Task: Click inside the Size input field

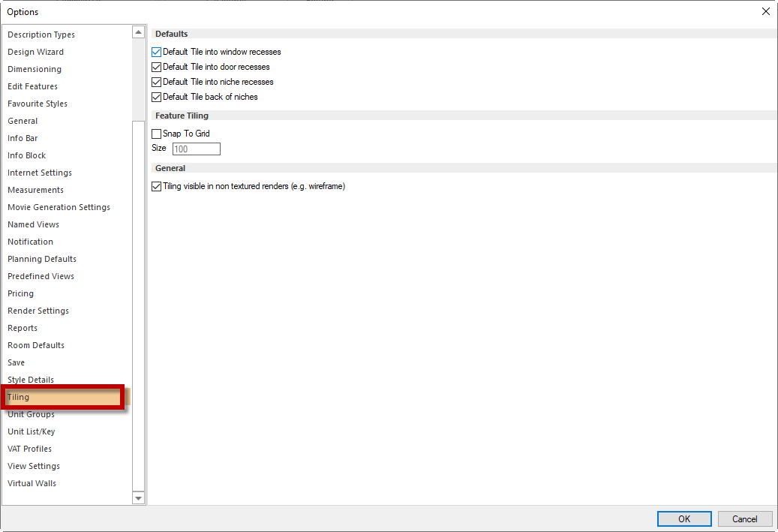Action: [195, 149]
